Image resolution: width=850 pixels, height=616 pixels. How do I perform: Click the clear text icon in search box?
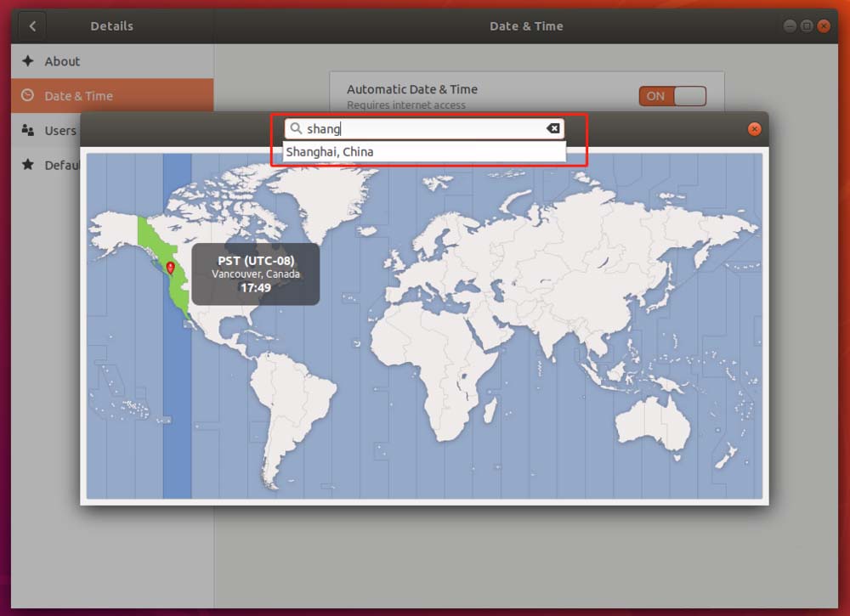point(553,127)
